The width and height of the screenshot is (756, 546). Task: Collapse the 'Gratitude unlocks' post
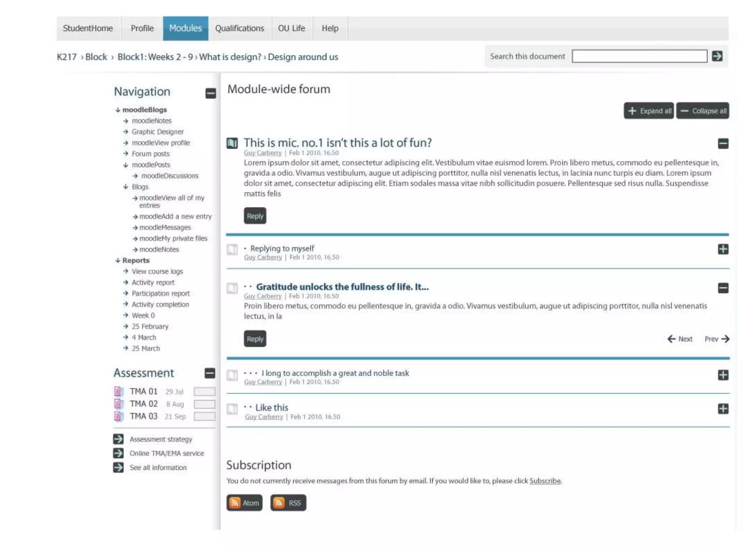click(723, 288)
